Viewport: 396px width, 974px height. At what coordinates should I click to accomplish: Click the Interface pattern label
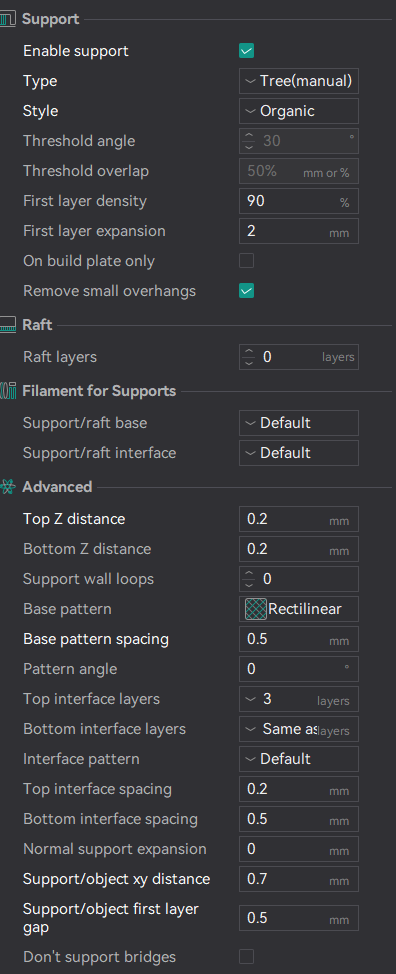click(x=81, y=759)
